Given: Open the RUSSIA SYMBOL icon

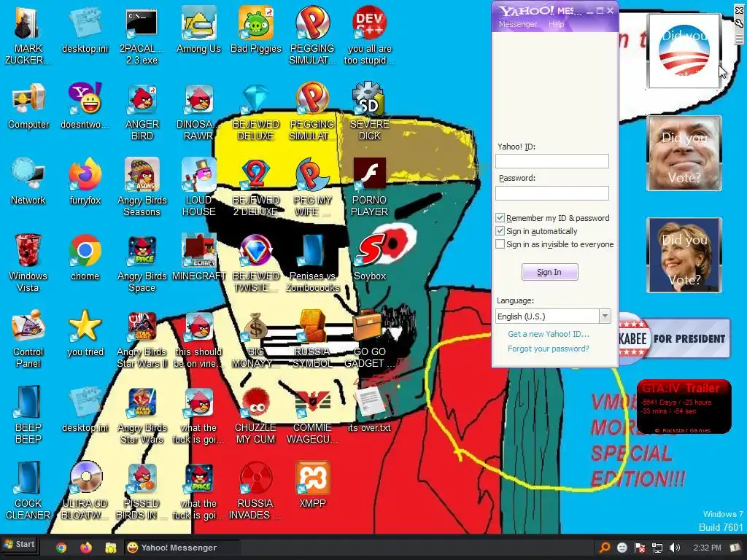Looking at the screenshot, I should [312, 338].
